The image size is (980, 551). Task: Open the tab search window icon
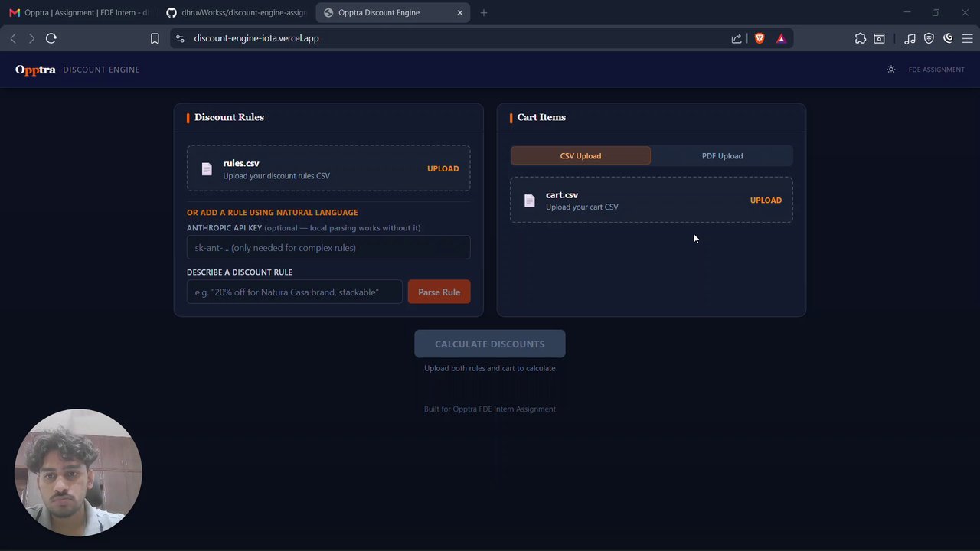879,38
